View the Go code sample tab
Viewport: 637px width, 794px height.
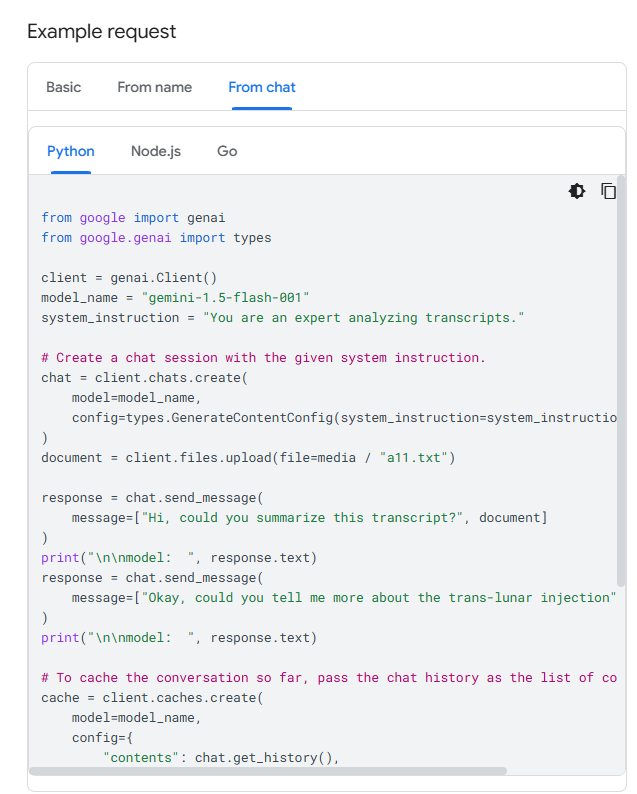point(227,151)
